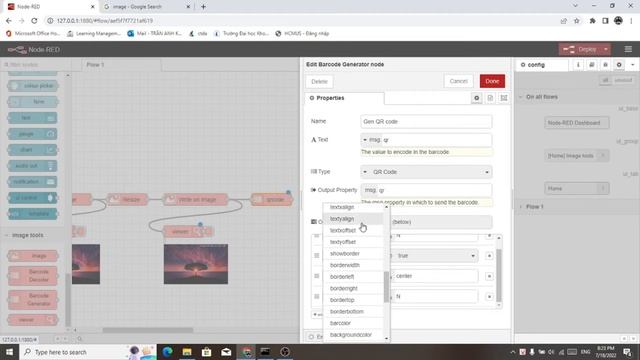
Task: Open the debug bug sidebar icon
Action: pos(605,65)
